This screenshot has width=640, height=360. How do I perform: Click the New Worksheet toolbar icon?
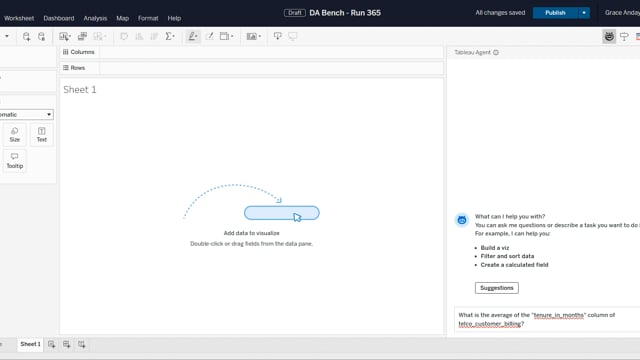pyautogui.click(x=64, y=37)
